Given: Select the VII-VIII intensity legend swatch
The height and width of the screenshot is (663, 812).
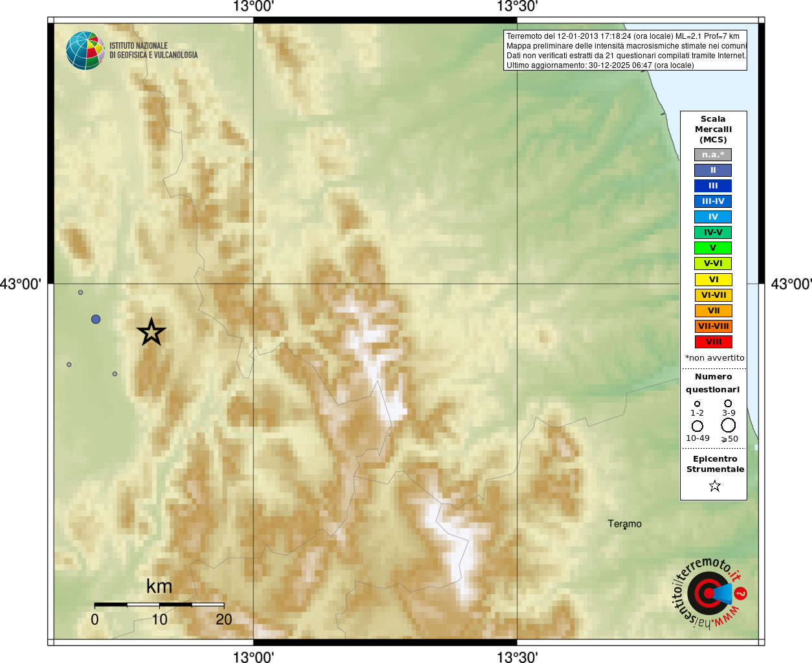Looking at the screenshot, I should coord(713,326).
